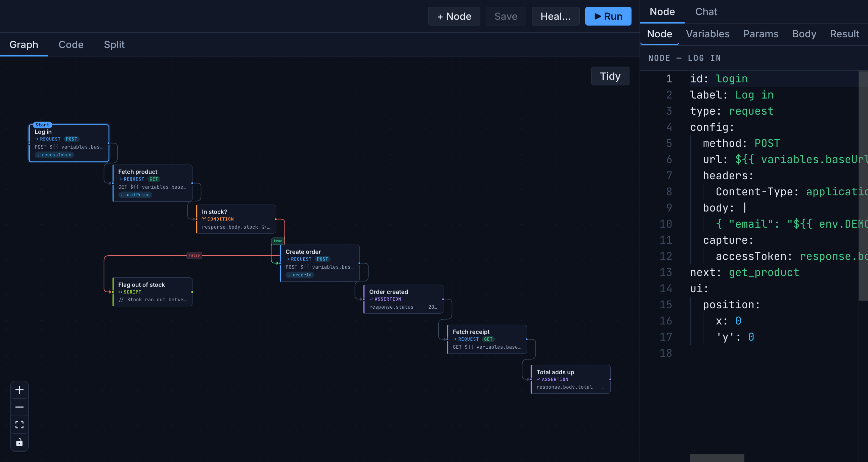Click the unitPrice capture chip

coord(135,195)
